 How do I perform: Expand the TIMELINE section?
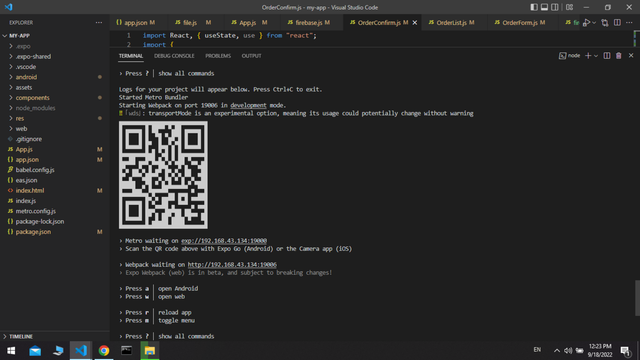[x=55, y=336]
